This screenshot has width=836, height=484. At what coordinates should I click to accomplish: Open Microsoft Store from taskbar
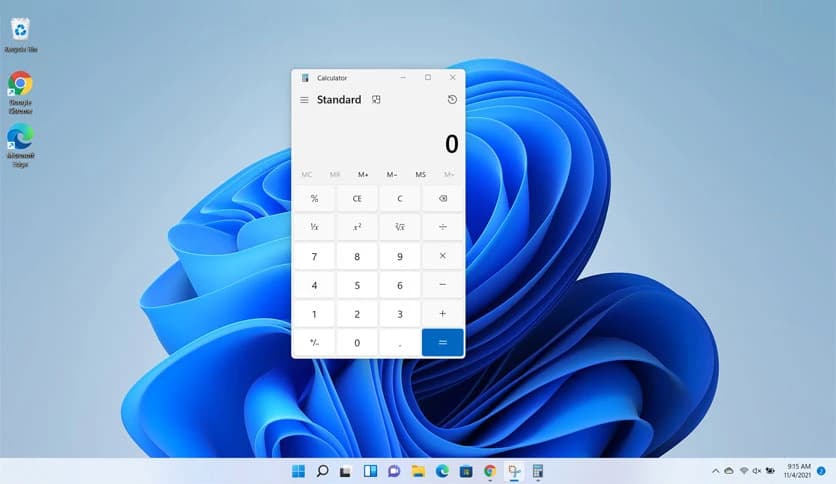click(x=466, y=471)
